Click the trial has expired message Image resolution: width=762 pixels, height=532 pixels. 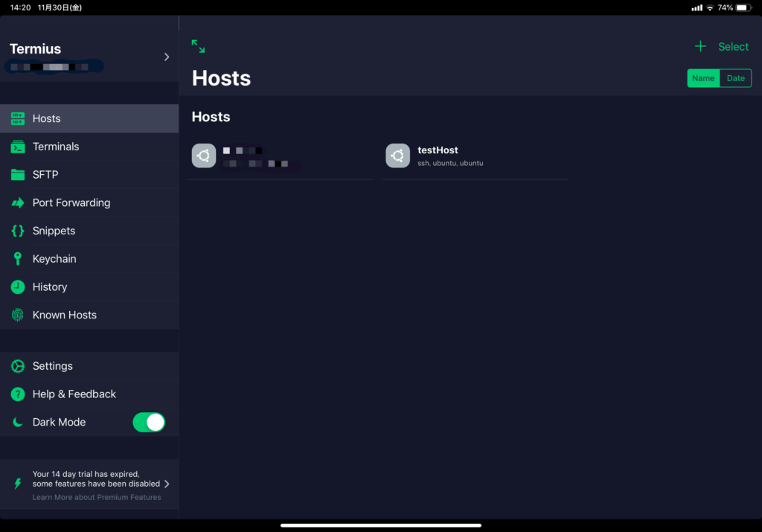(x=96, y=479)
